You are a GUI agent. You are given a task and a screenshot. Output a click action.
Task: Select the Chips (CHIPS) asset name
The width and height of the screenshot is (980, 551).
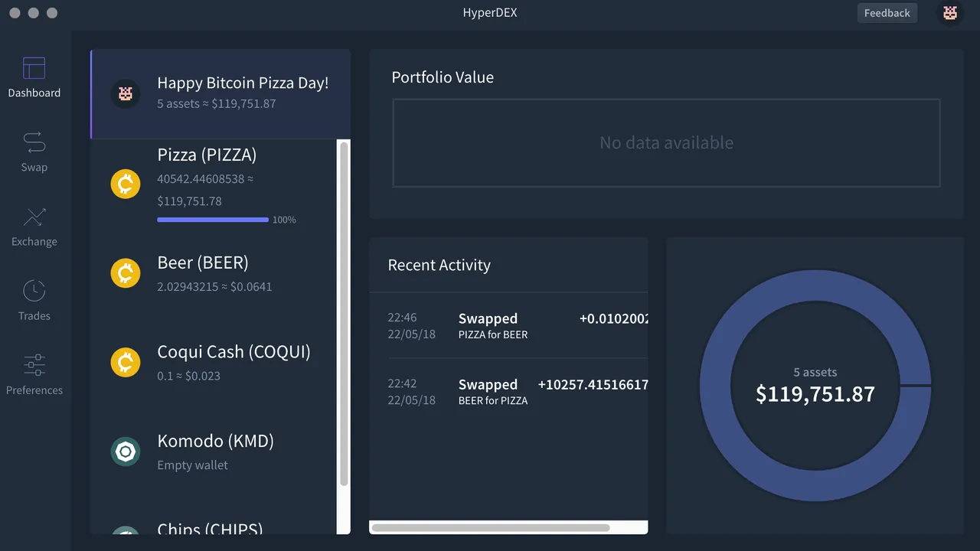(x=210, y=529)
